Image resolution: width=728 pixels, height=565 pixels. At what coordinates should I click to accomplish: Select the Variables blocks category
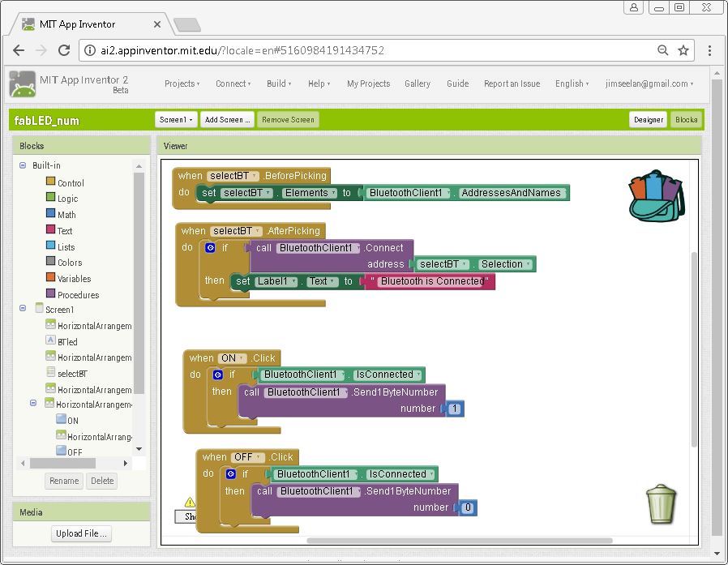[x=68, y=279]
